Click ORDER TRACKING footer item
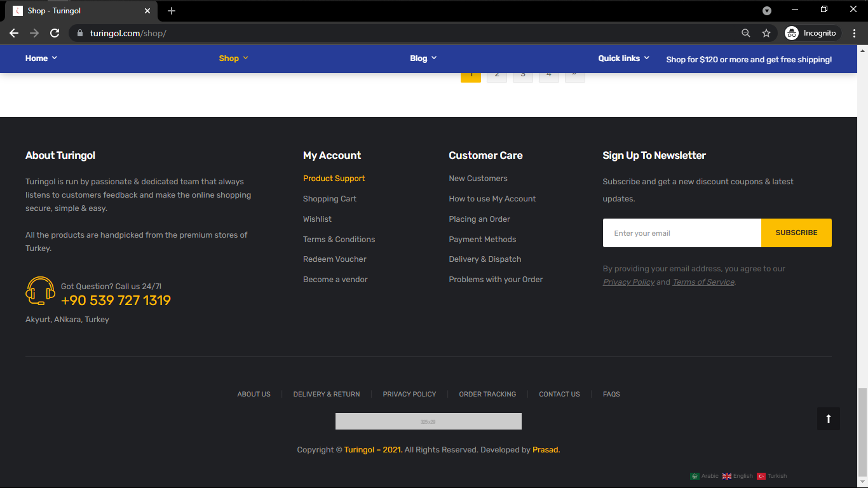This screenshot has width=868, height=488. (x=487, y=395)
